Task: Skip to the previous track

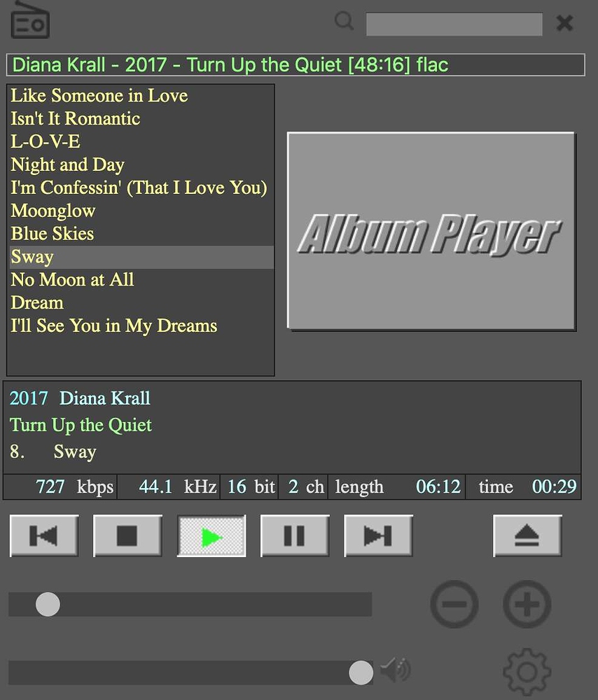Action: [44, 535]
